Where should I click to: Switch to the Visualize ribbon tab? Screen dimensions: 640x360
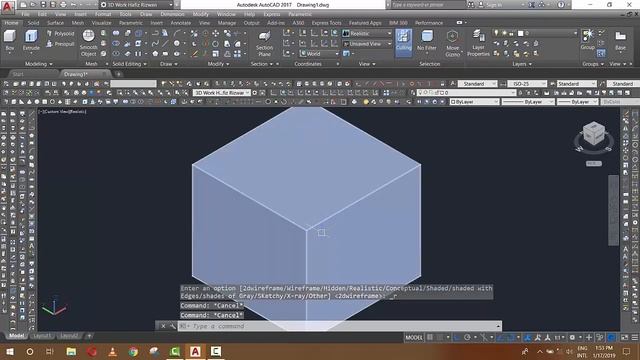(x=101, y=23)
